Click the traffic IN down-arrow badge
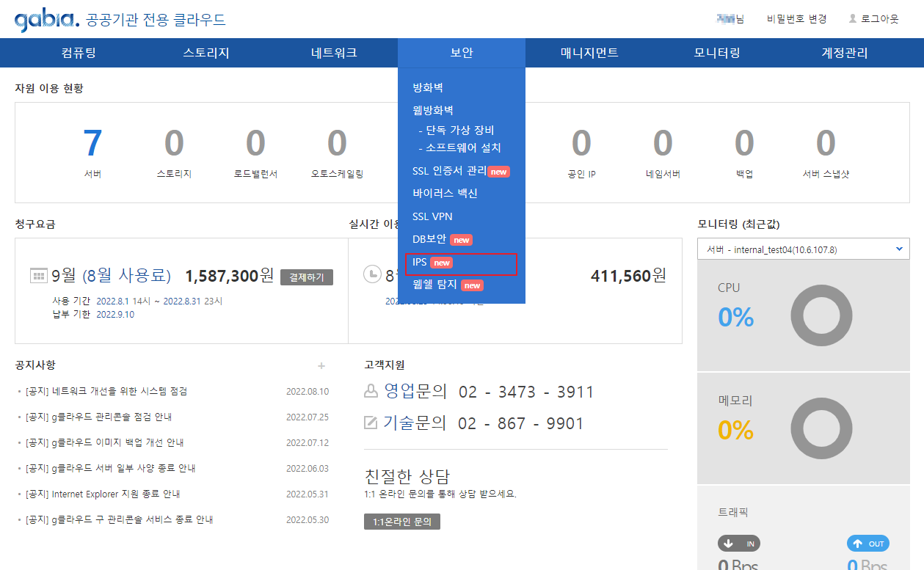 (738, 544)
